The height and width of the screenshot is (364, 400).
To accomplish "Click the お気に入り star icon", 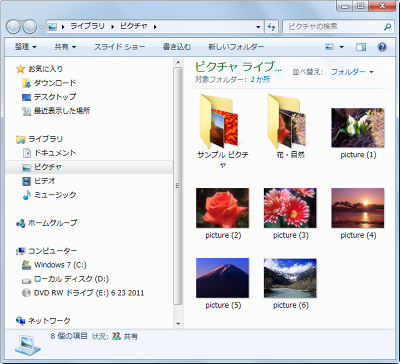I will (21, 69).
